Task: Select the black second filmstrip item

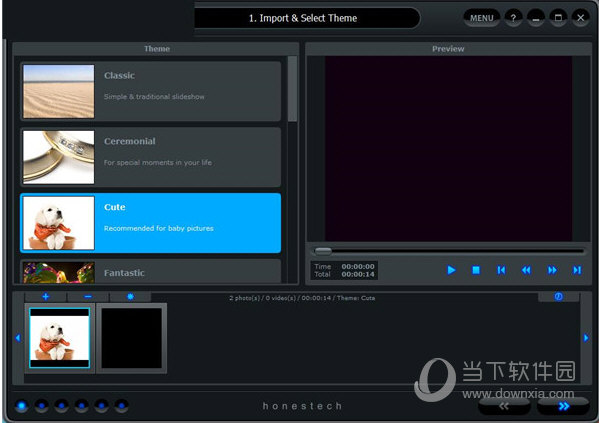Action: (x=131, y=338)
